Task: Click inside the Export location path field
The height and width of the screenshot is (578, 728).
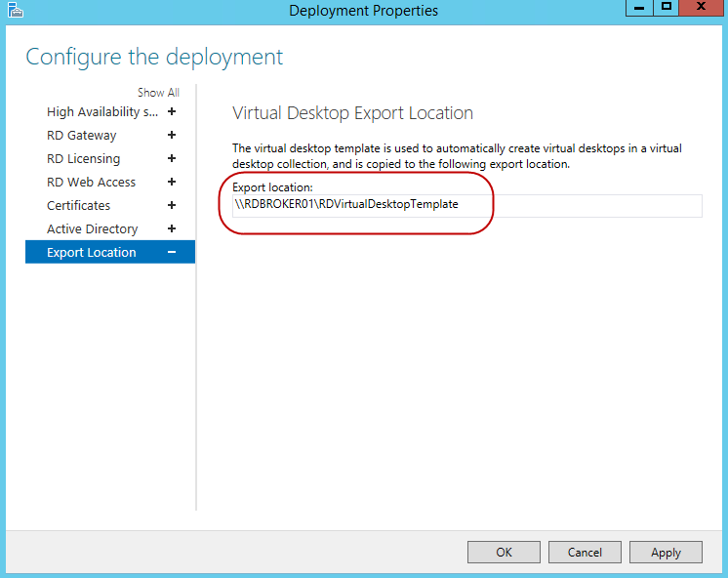Action: (466, 205)
